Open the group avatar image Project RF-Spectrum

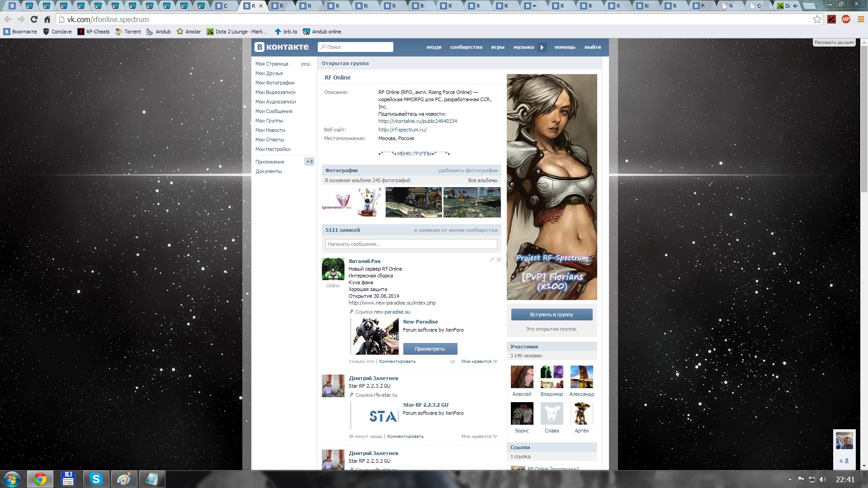point(552,187)
